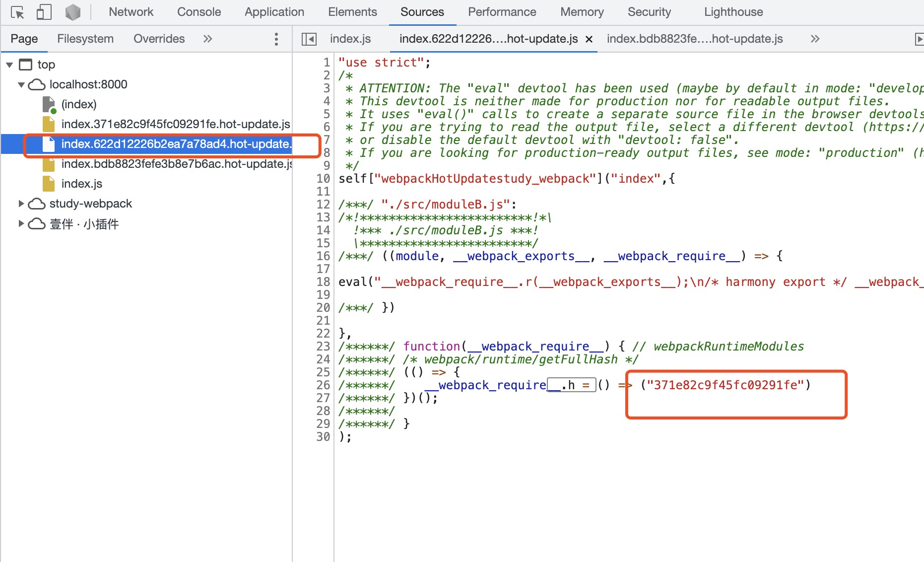Image resolution: width=924 pixels, height=562 pixels.
Task: Set breakpoint on line number 10
Action: click(323, 179)
